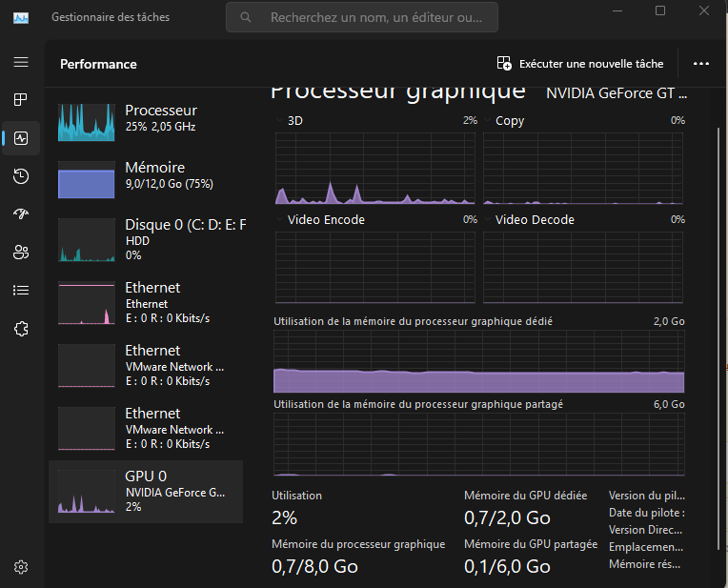Go to the Processes page icon

21,99
